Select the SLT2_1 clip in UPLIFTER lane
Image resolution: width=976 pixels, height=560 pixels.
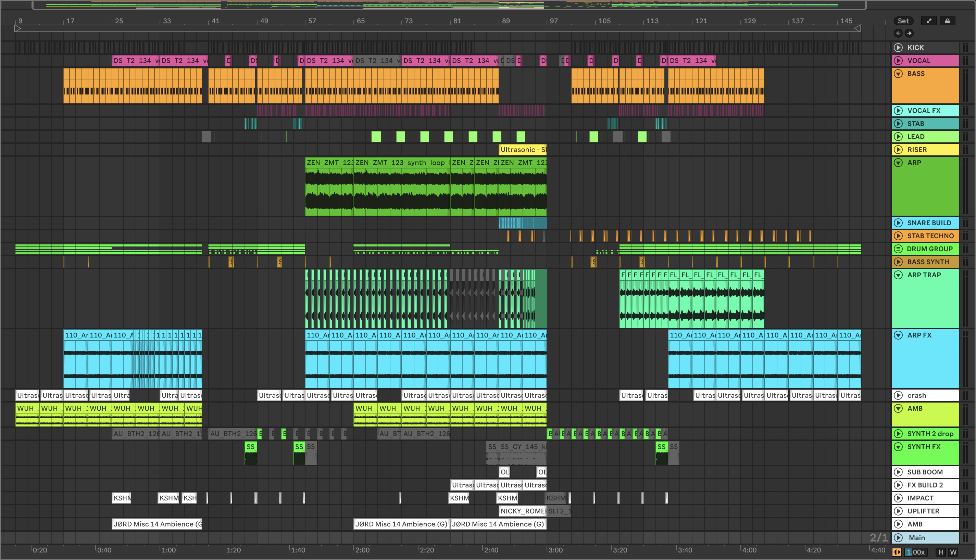tap(559, 511)
